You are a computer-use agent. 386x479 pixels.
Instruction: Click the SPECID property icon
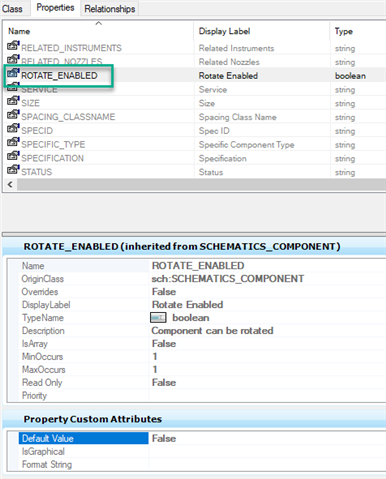(13, 128)
